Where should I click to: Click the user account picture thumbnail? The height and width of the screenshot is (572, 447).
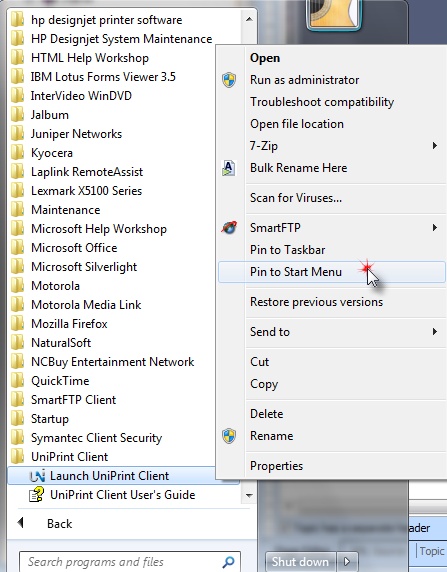point(334,14)
